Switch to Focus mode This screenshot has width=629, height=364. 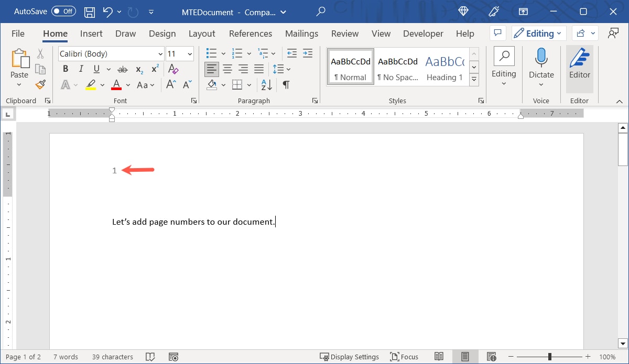point(404,357)
